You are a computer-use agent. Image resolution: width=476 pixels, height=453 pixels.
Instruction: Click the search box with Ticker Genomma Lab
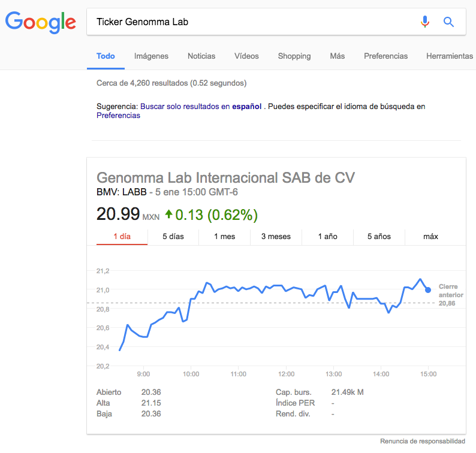tap(252, 22)
